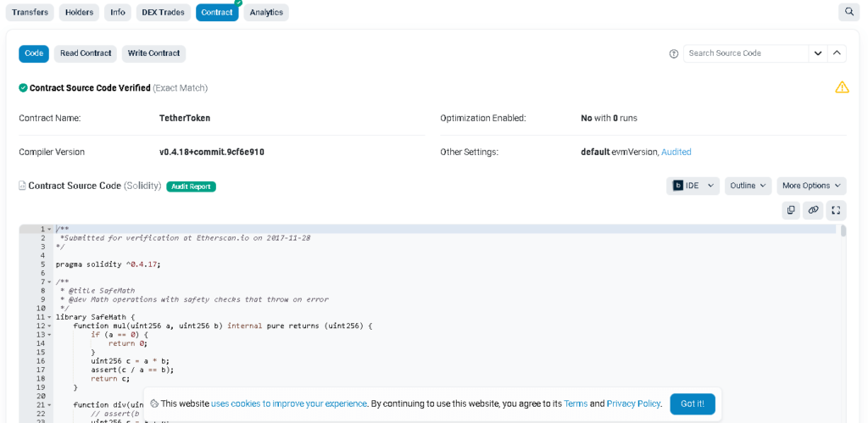Click the compiler version 'v0.4.18+commit.9cf6e910'
This screenshot has width=868, height=423.
pyautogui.click(x=211, y=152)
